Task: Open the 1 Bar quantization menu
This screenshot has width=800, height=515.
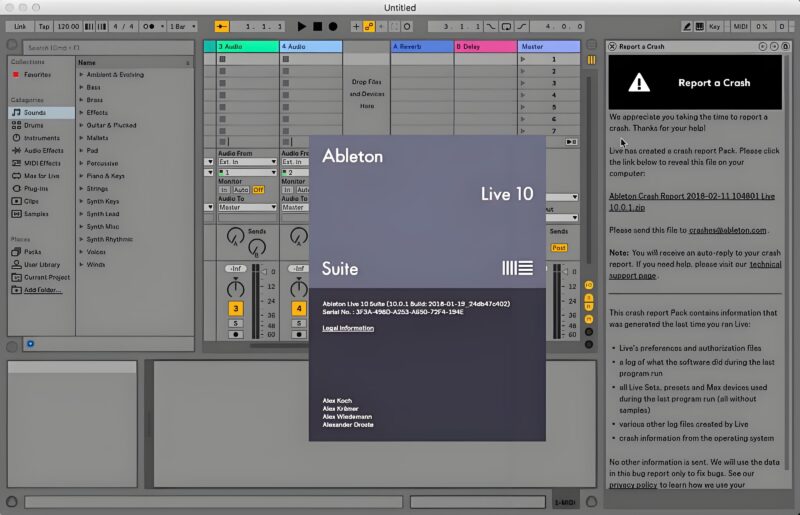Action: pyautogui.click(x=182, y=27)
